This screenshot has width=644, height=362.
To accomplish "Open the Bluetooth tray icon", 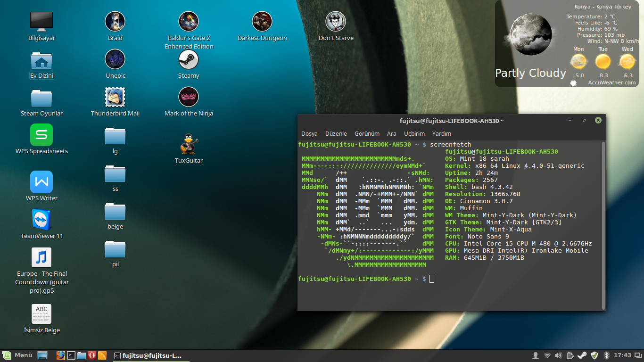I will coord(607,355).
